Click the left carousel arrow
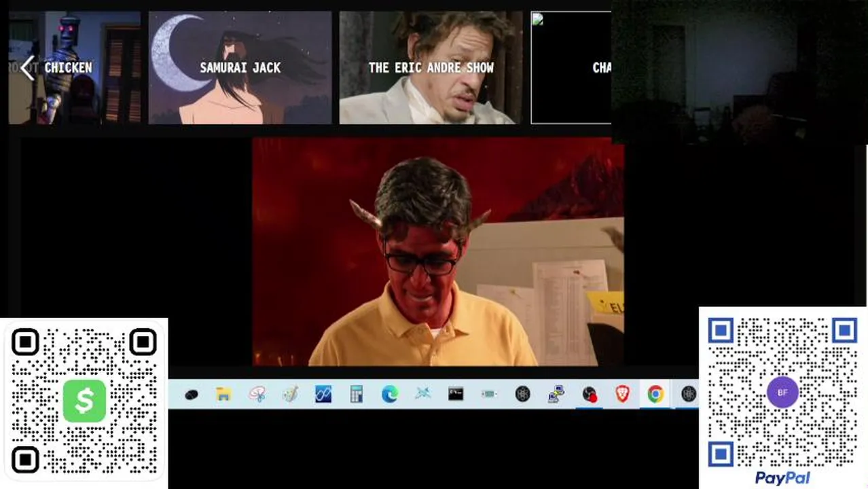Image resolution: width=868 pixels, height=489 pixels. (27, 68)
